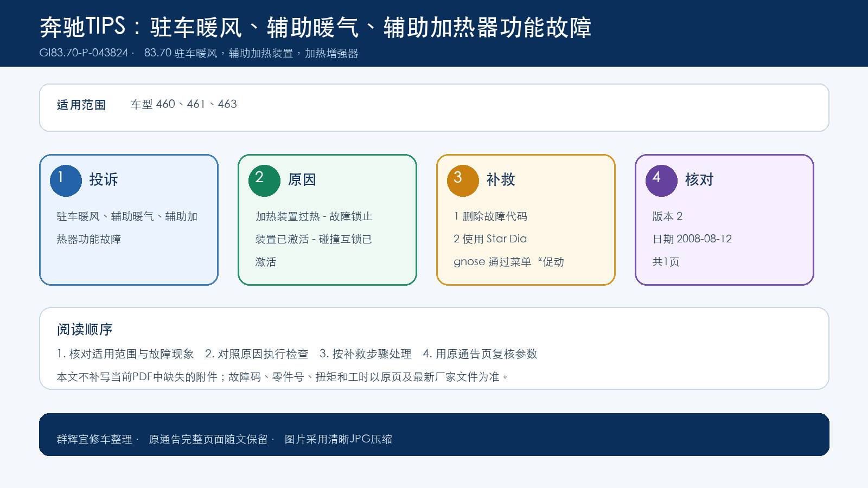The height and width of the screenshot is (488, 868).
Task: Click cause line 装置已激活 - 碰撞互锁已
Action: 314,239
